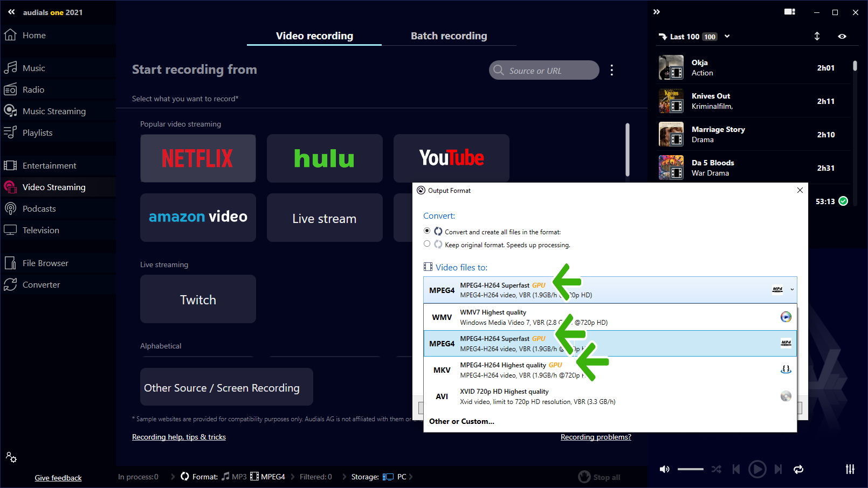Choose WMV7 Highest quality format
The image size is (868, 488).
coord(610,317)
